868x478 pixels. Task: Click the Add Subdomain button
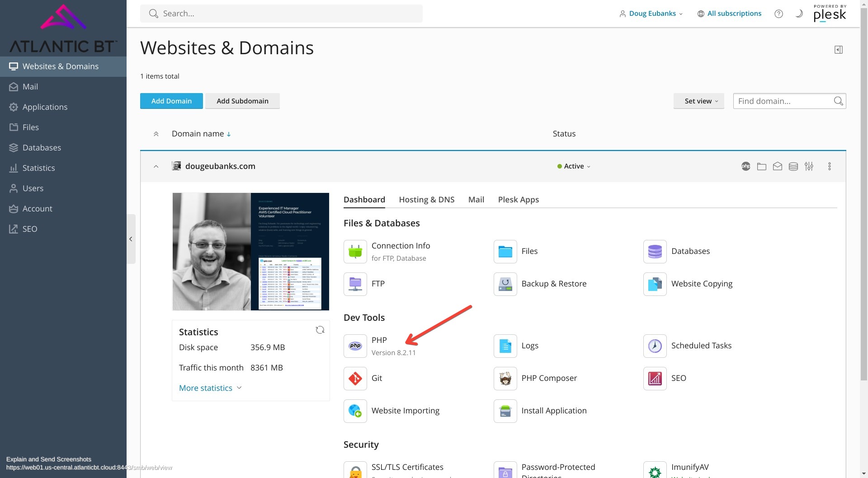point(242,101)
